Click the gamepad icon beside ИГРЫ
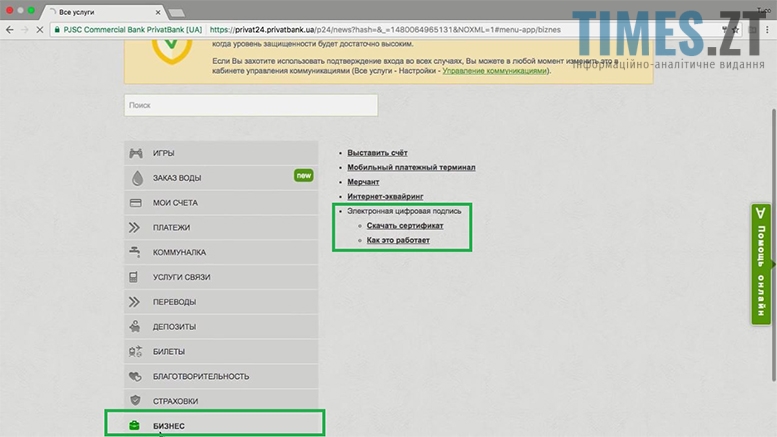The width and height of the screenshot is (777, 437). point(135,153)
